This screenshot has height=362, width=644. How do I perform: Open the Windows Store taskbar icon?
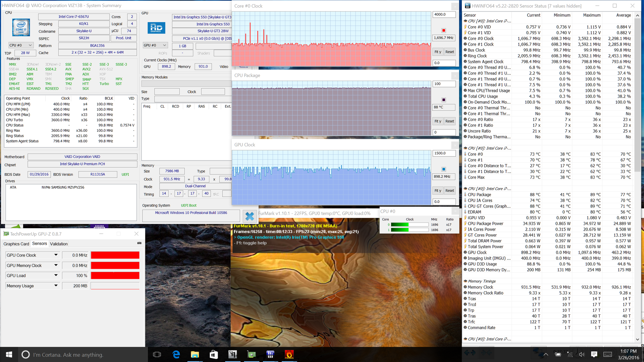(x=214, y=355)
